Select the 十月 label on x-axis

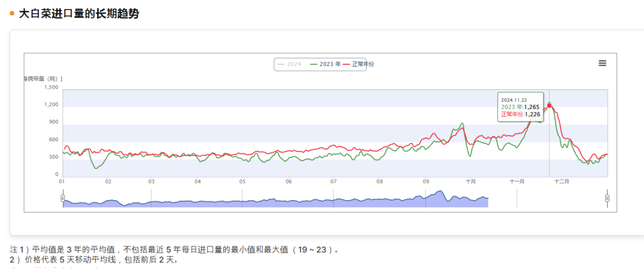click(x=470, y=182)
